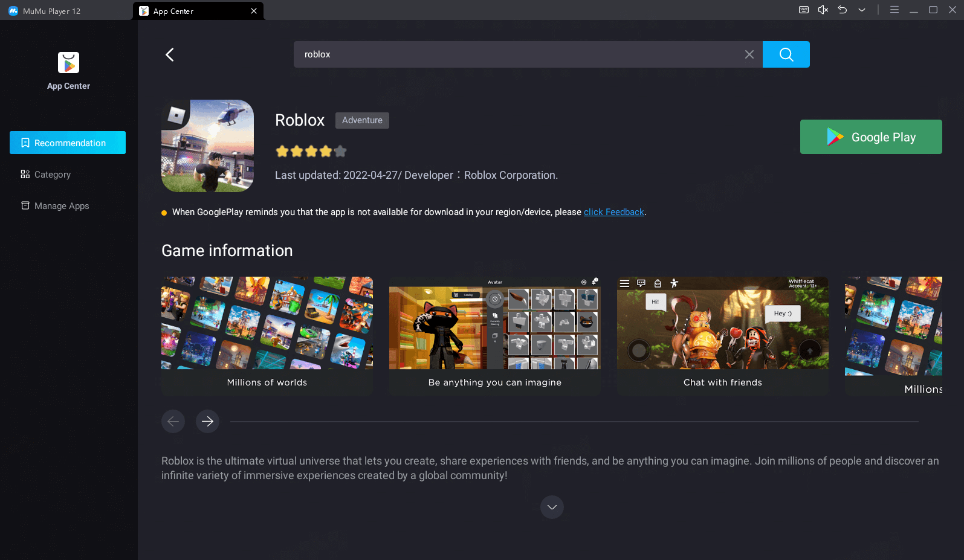The width and height of the screenshot is (964, 560).
Task: Open the click Feedback link
Action: [613, 212]
